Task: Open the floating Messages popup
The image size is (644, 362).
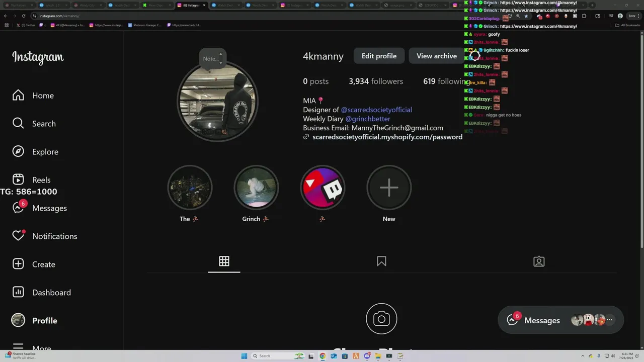Action: click(560, 320)
